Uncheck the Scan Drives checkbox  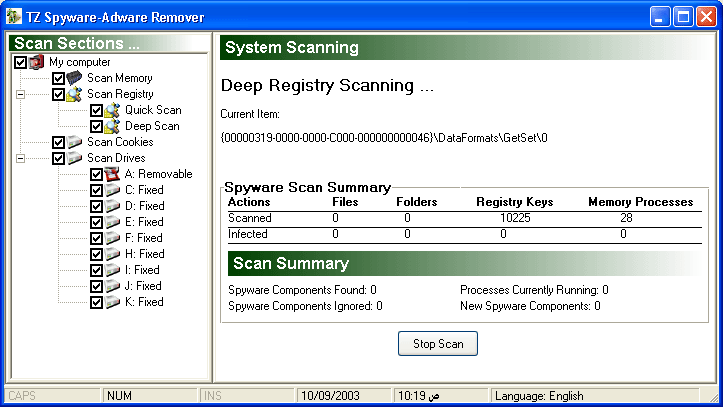58,159
